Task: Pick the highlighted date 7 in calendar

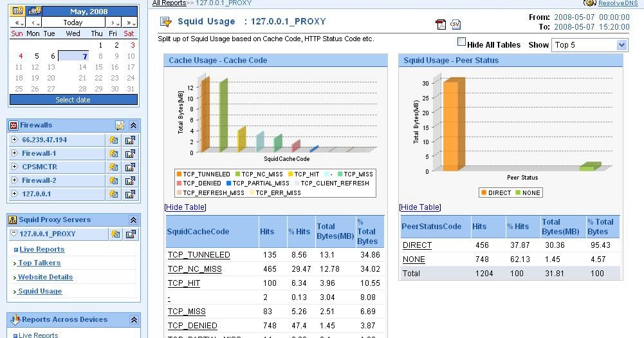Action: coord(74,57)
